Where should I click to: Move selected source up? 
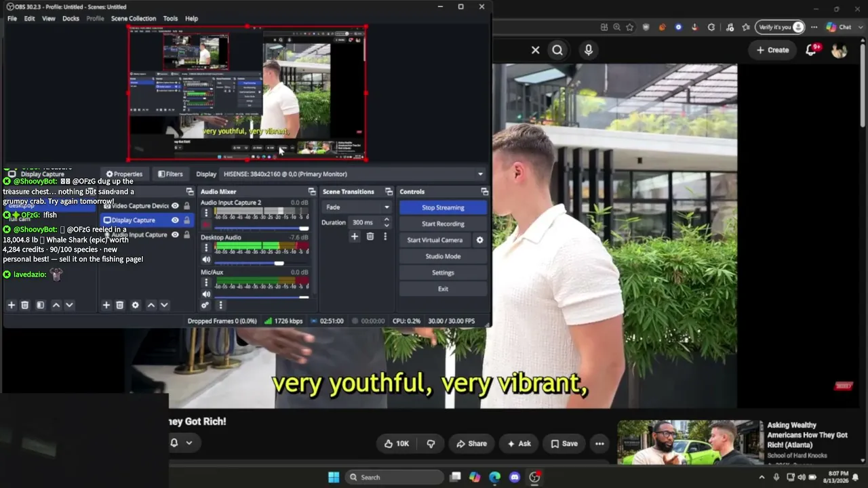151,305
